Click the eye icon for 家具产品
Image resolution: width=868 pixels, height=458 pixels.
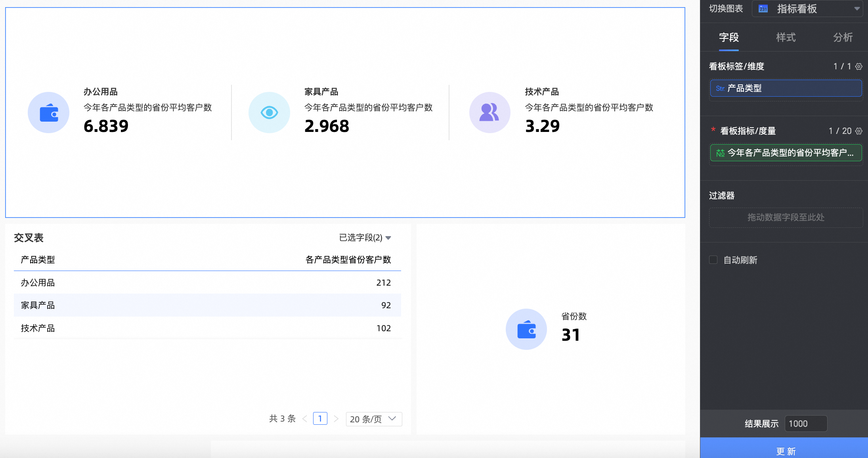269,113
